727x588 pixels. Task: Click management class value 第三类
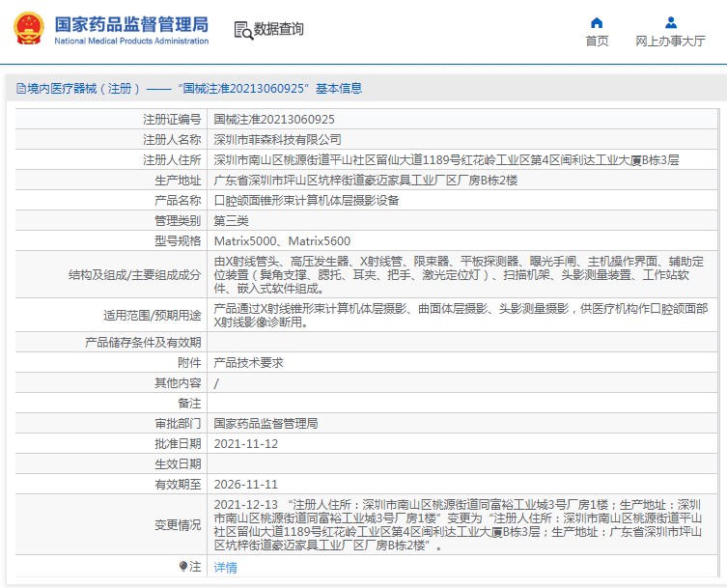231,221
